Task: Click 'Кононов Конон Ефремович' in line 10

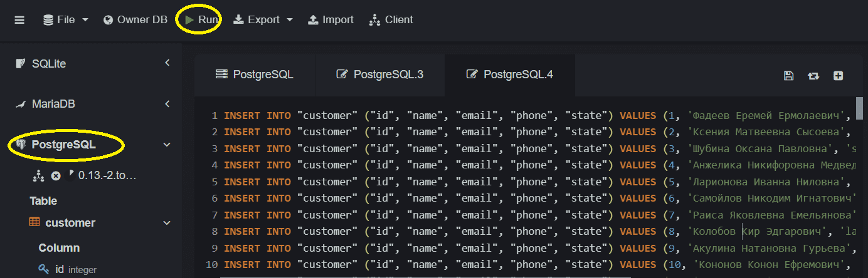Action: 768,264
